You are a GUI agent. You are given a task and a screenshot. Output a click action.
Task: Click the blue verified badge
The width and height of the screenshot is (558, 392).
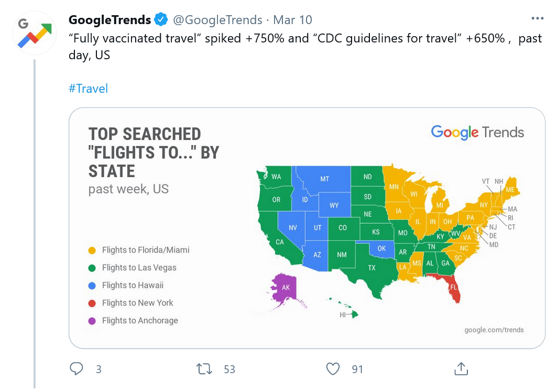pyautogui.click(x=161, y=20)
